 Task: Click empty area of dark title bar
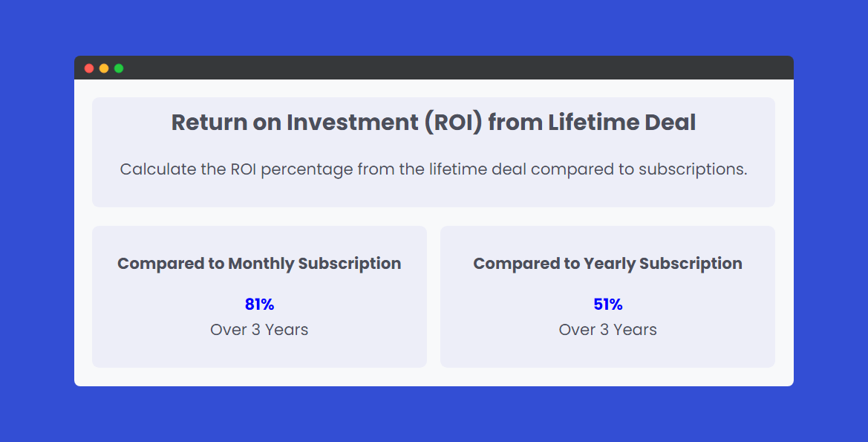[443, 68]
